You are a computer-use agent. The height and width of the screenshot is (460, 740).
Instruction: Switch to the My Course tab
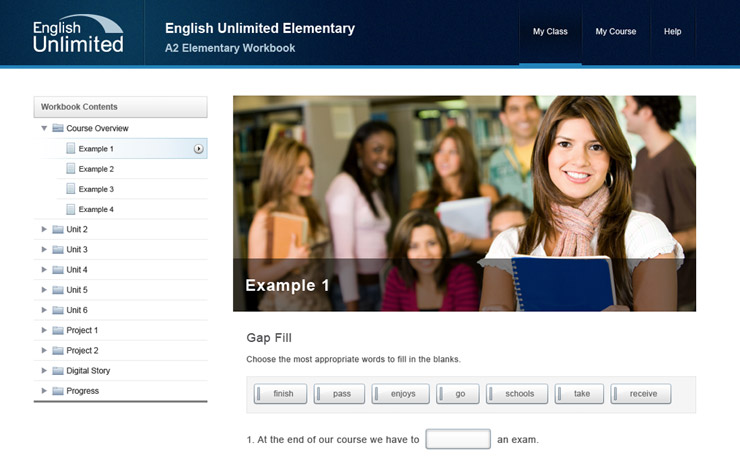pyautogui.click(x=616, y=32)
